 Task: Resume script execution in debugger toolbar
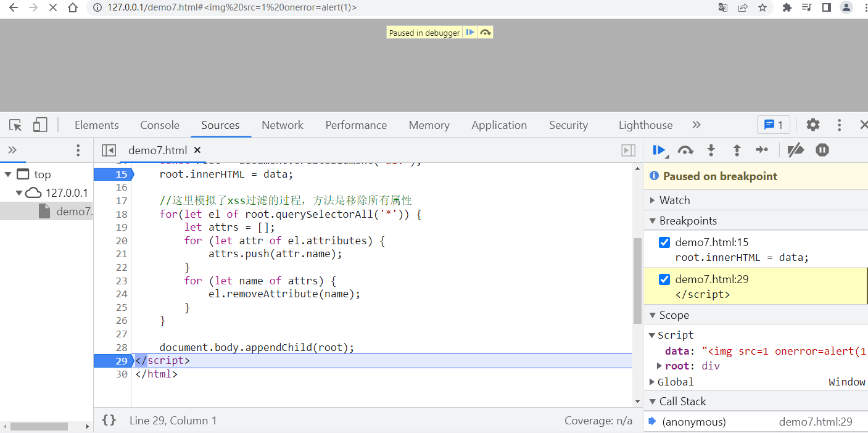(x=659, y=150)
